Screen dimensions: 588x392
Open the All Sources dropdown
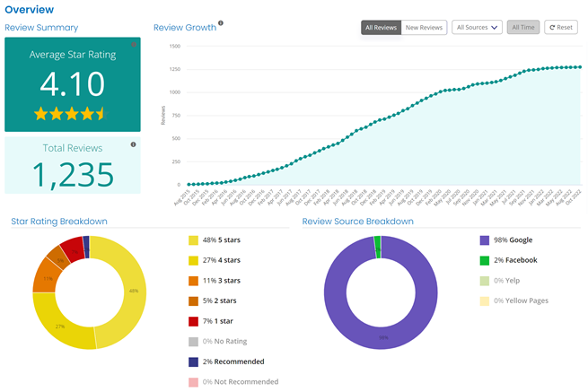pyautogui.click(x=477, y=28)
